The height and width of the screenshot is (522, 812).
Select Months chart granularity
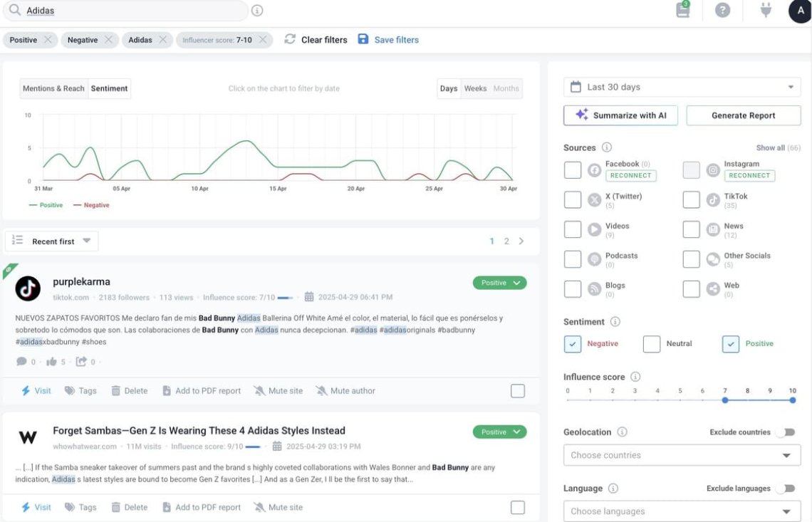pyautogui.click(x=506, y=88)
